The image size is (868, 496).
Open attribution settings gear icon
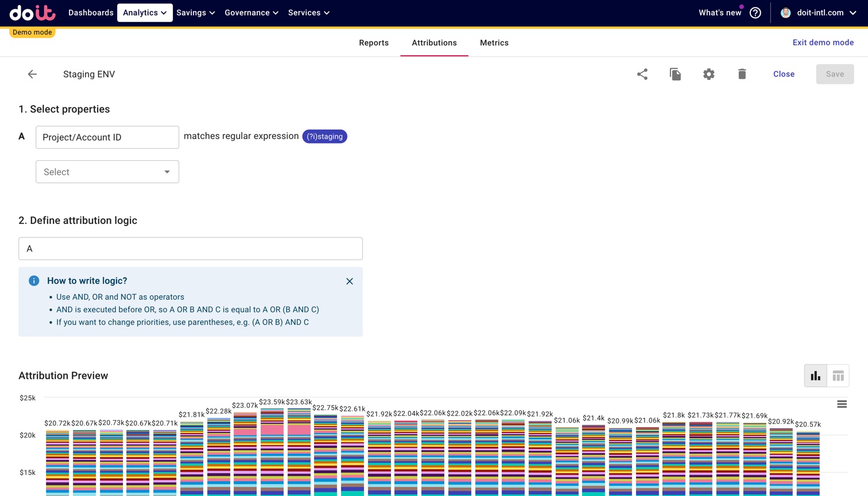coord(708,74)
